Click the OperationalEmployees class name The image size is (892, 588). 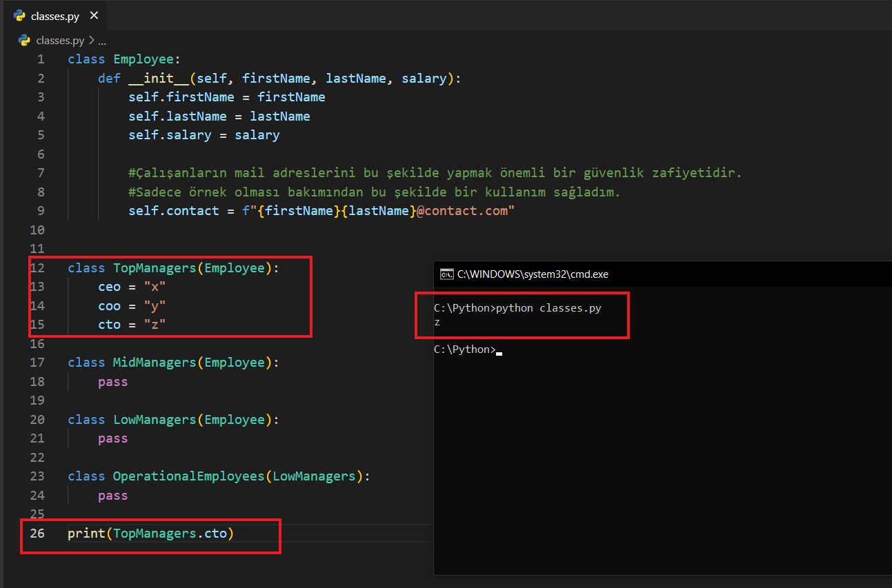click(x=188, y=476)
